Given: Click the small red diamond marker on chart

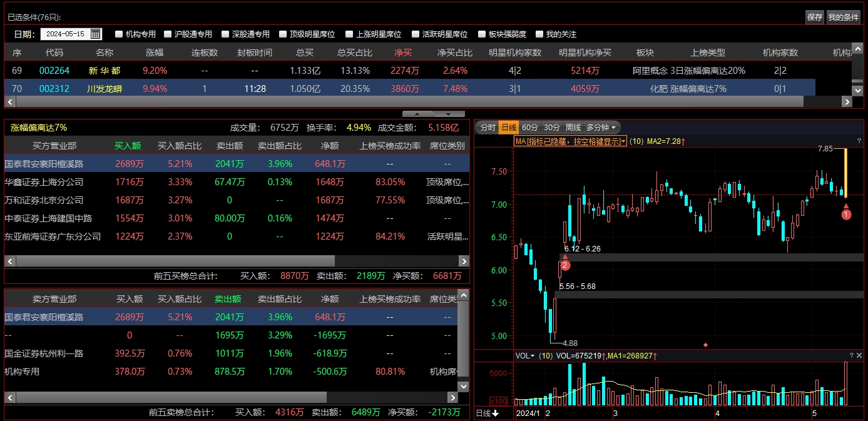Looking at the screenshot, I should [x=706, y=344].
